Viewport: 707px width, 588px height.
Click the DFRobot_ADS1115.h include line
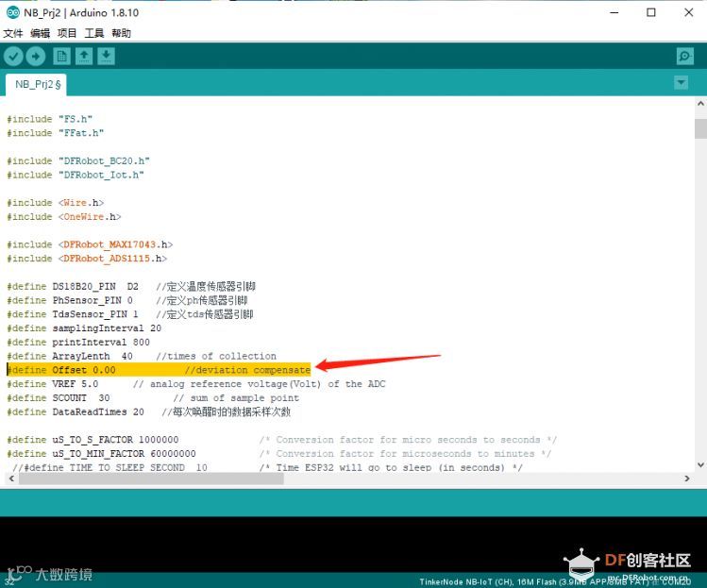[x=87, y=259]
